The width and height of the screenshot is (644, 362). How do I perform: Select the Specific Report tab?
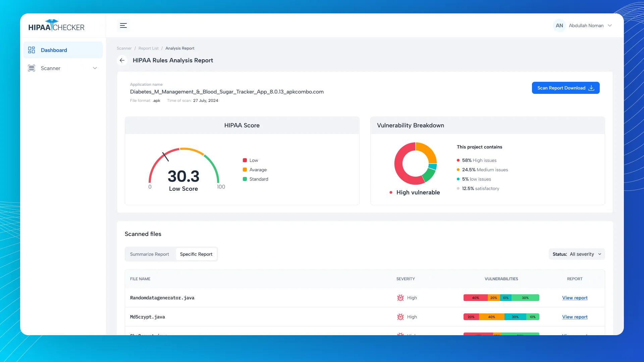pyautogui.click(x=196, y=254)
